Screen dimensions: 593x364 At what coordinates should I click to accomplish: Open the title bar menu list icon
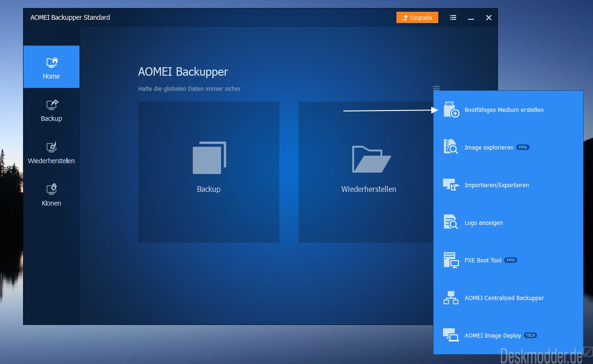click(453, 17)
